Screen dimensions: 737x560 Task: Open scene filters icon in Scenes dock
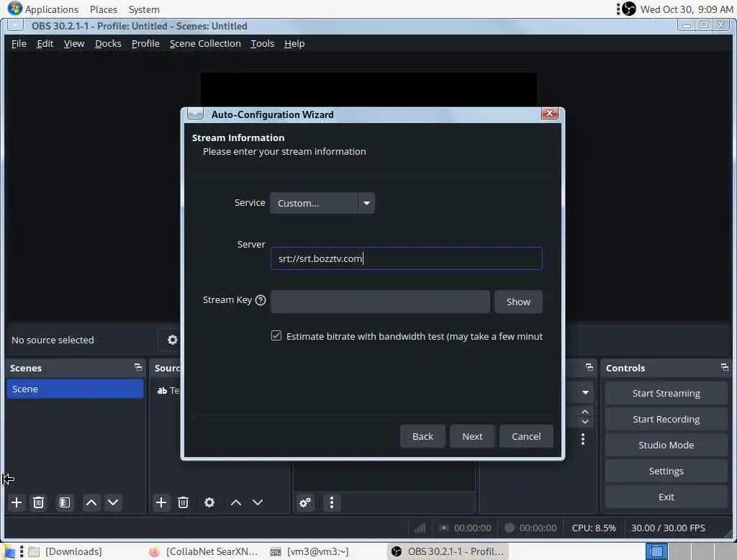[x=65, y=502]
